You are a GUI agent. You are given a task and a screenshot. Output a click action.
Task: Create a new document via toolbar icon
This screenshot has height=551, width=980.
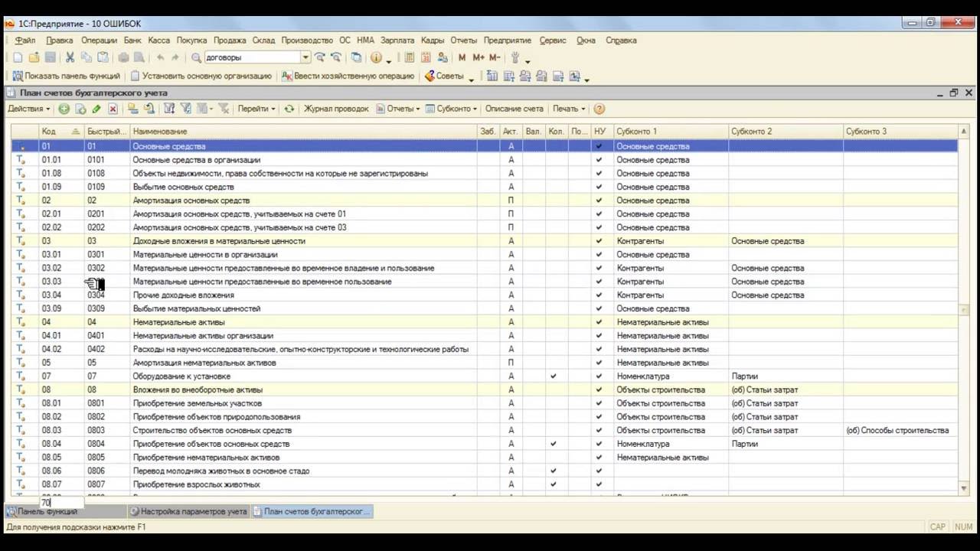tap(18, 57)
